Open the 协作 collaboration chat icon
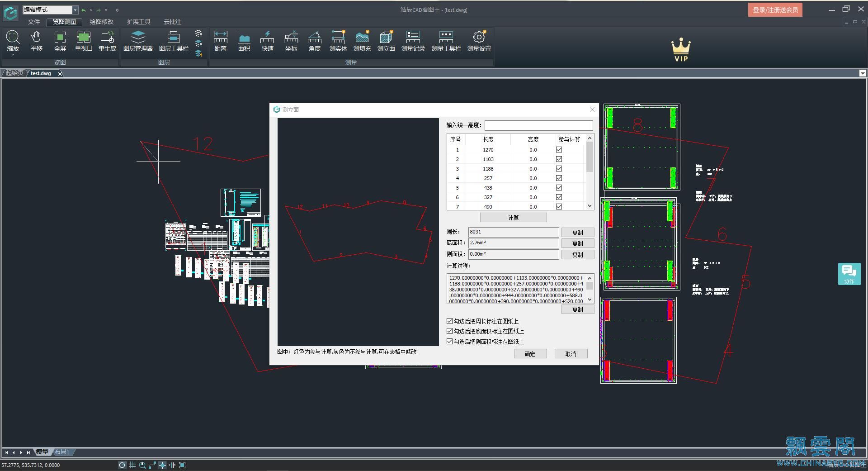The height and width of the screenshot is (471, 868). [x=849, y=274]
